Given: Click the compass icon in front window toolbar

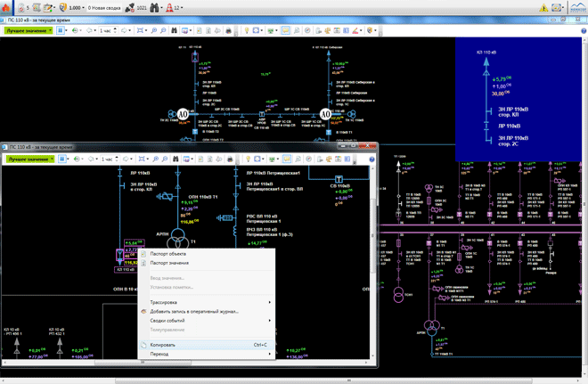Looking at the screenshot, I should [308, 159].
